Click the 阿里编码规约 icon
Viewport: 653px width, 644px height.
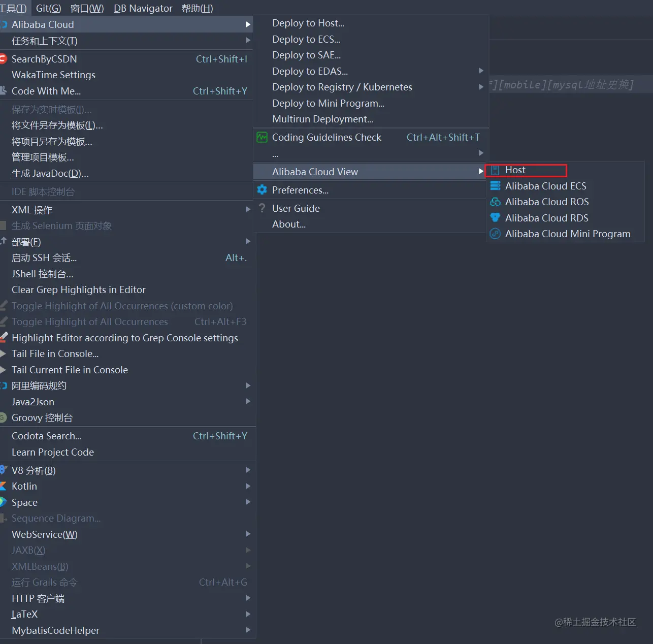point(4,385)
